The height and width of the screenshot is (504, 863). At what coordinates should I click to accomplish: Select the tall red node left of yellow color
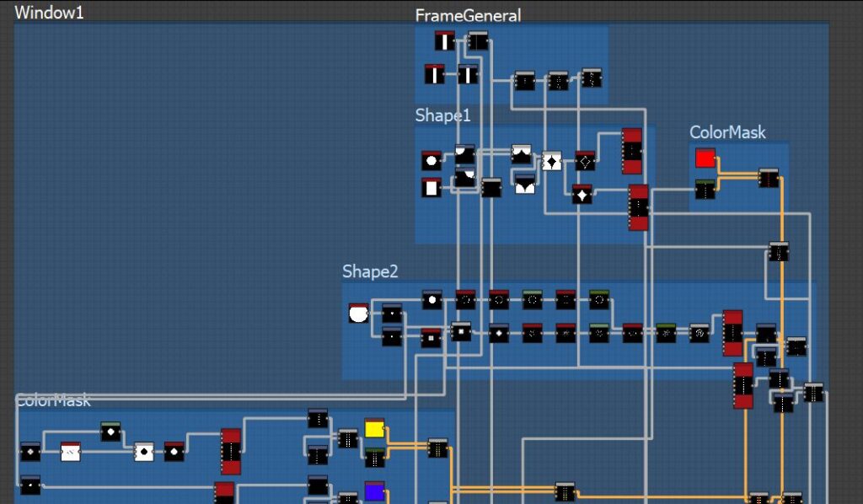click(231, 452)
